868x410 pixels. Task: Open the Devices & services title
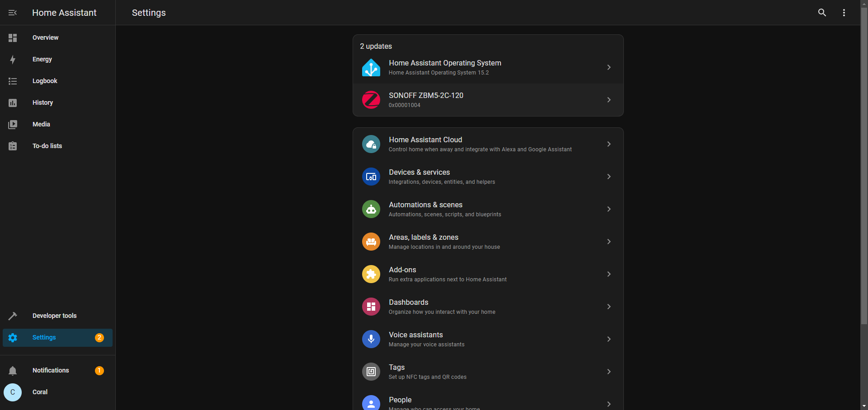point(419,172)
